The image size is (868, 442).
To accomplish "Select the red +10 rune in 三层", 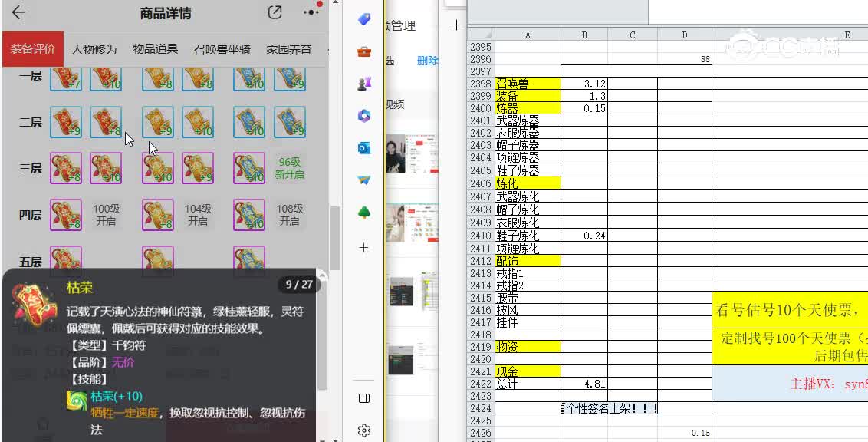I will 106,168.
